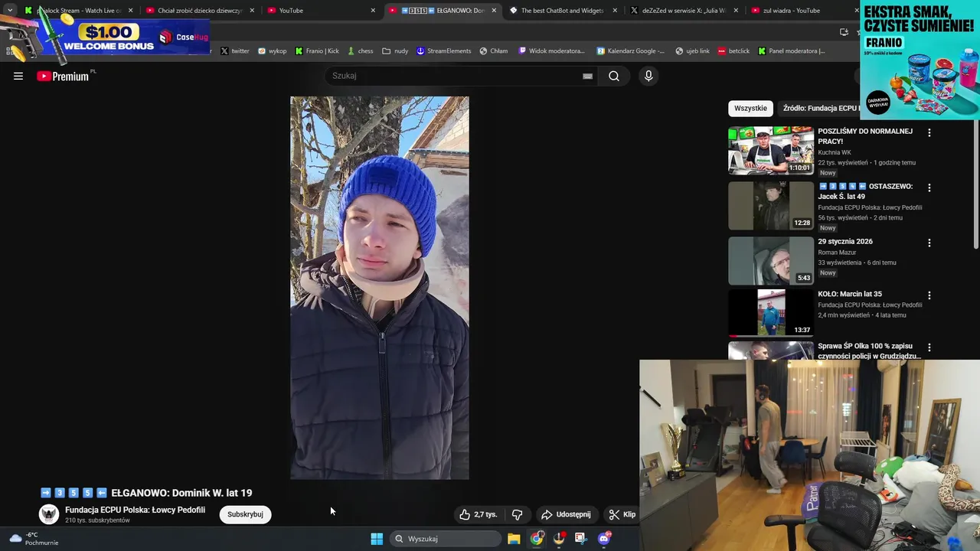Open the Panel moderatora bookmark

(x=792, y=51)
